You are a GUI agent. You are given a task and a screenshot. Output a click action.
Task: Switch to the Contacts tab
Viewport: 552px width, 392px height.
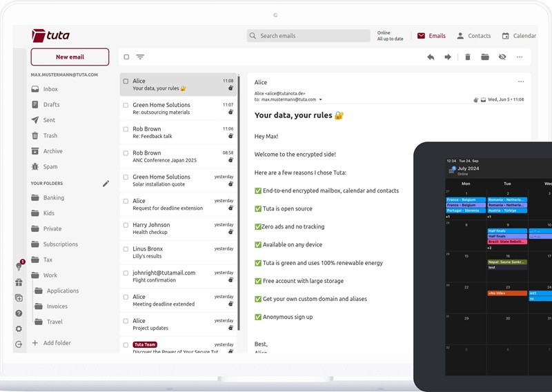click(473, 36)
